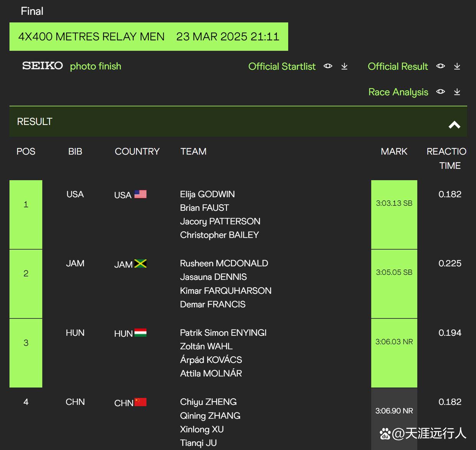476x450 pixels.
Task: Click reaction time 0.225
Action: coord(450,263)
